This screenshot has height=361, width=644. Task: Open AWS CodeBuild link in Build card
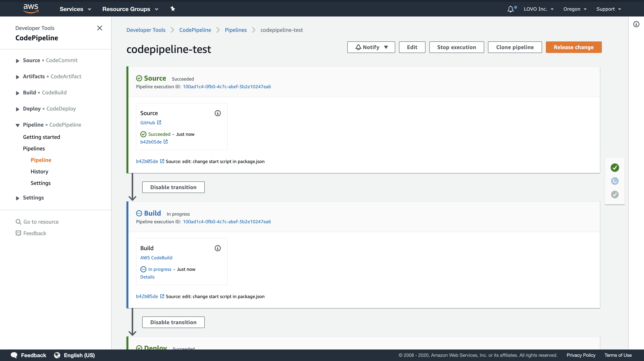point(156,258)
